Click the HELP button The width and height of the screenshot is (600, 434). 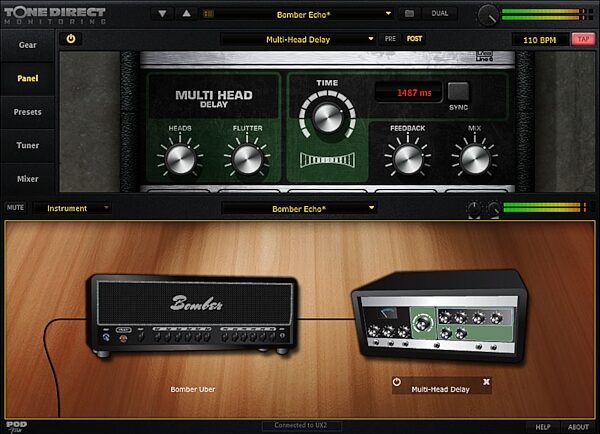click(543, 427)
